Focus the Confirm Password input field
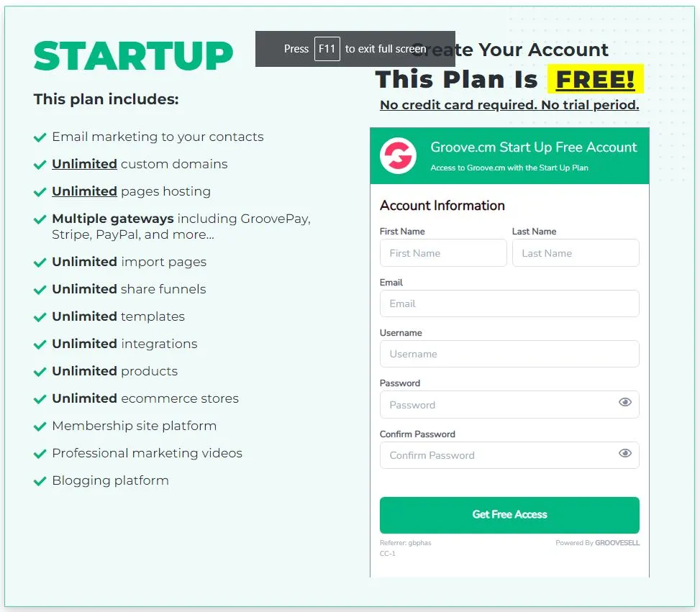Image resolution: width=700 pixels, height=612 pixels. coord(509,455)
